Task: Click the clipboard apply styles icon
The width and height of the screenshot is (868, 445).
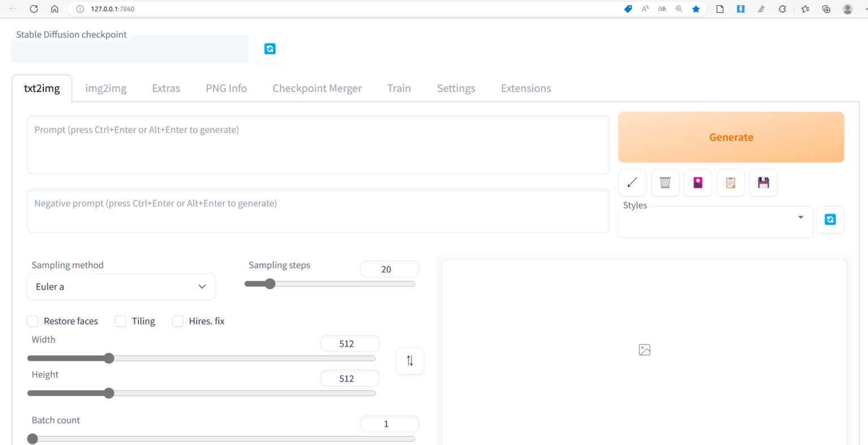Action: click(731, 183)
